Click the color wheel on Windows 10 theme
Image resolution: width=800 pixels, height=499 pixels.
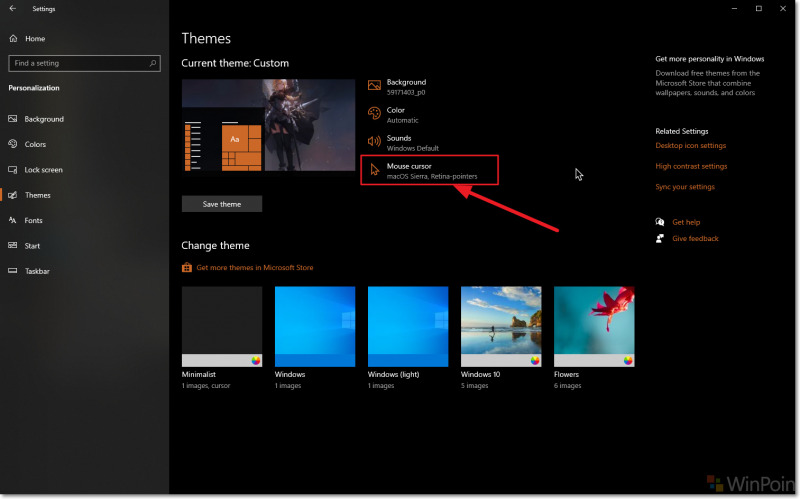point(535,361)
